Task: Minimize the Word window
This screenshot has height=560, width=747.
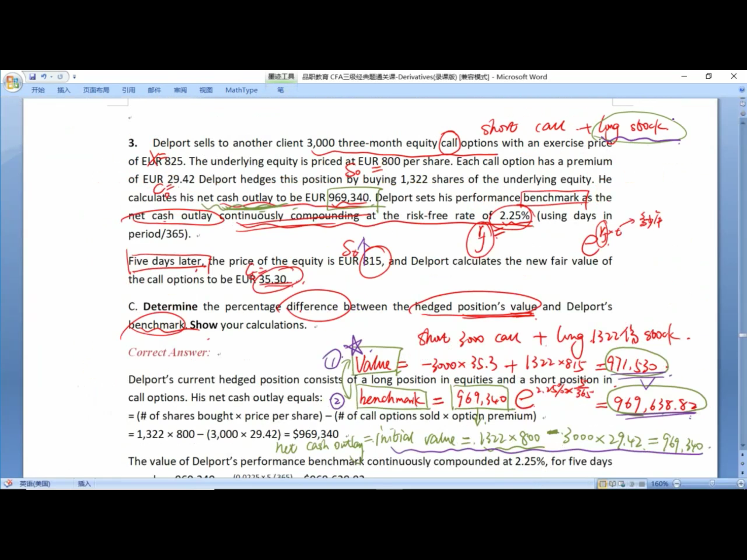Action: click(684, 76)
